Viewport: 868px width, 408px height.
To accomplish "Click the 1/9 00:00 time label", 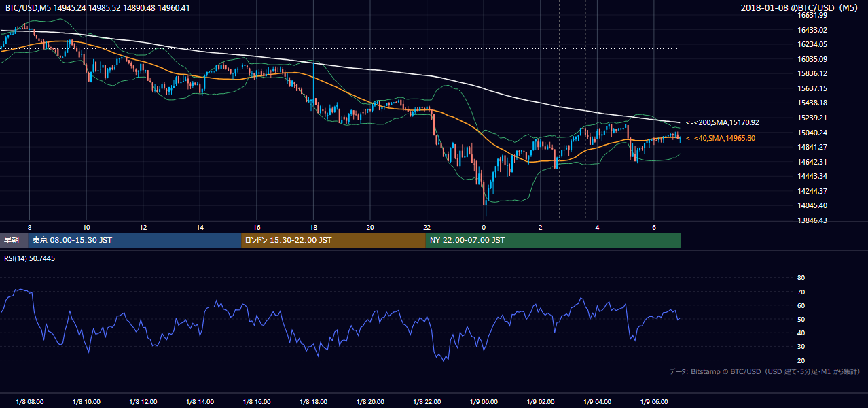I will pos(484,401).
